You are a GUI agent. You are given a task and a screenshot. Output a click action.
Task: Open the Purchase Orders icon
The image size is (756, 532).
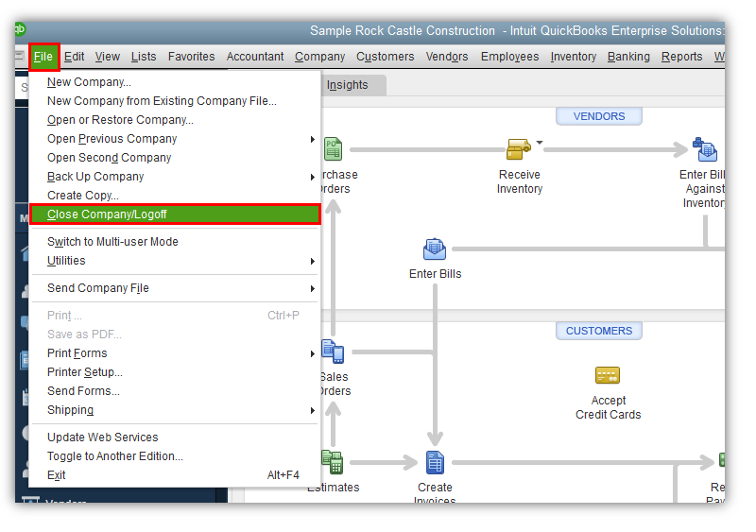[334, 149]
